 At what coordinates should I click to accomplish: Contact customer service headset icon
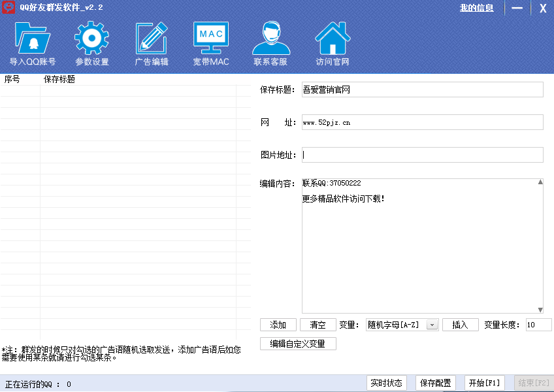click(270, 39)
